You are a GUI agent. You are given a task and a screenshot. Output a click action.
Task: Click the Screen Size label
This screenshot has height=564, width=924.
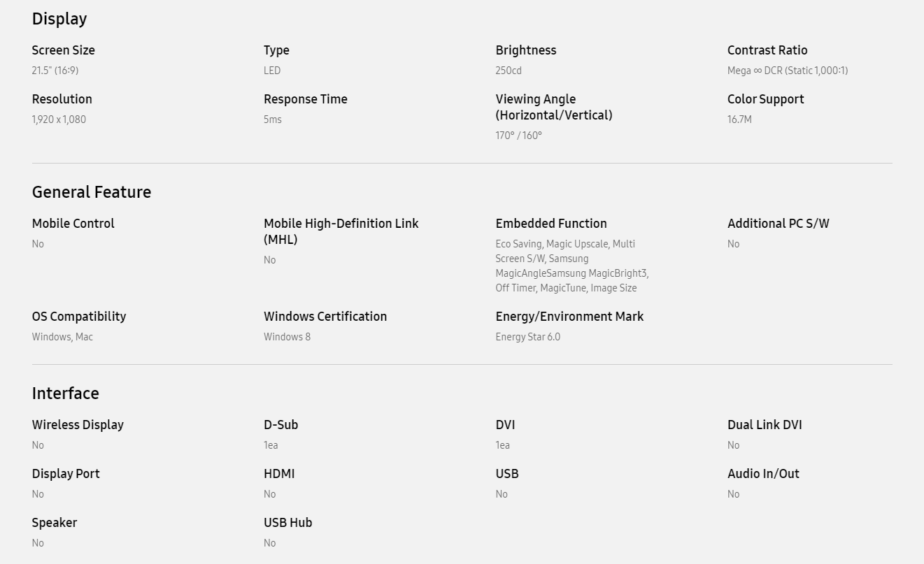63,50
